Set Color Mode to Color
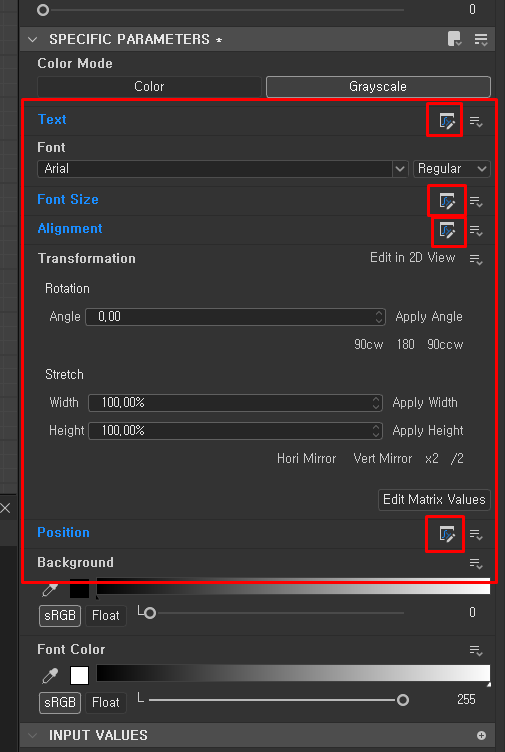The image size is (505, 752). [x=149, y=87]
